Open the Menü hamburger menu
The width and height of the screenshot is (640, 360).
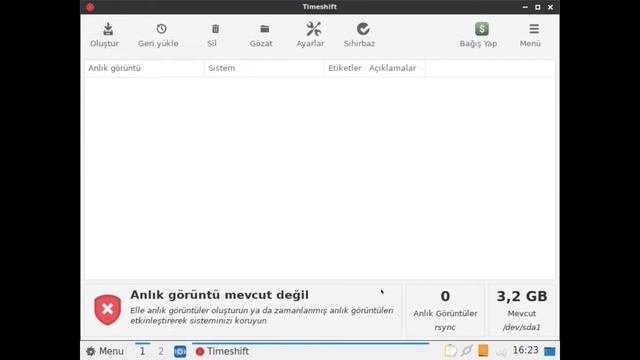[x=530, y=35]
